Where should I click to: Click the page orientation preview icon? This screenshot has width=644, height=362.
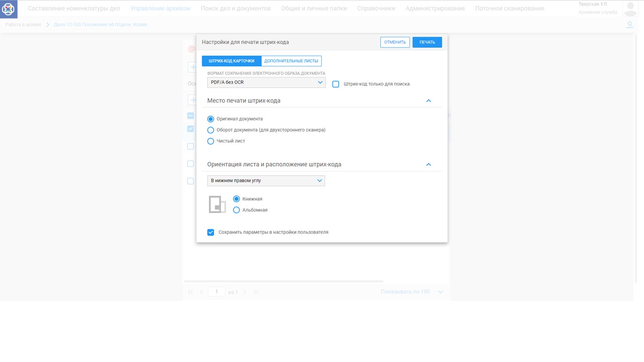coord(217,204)
